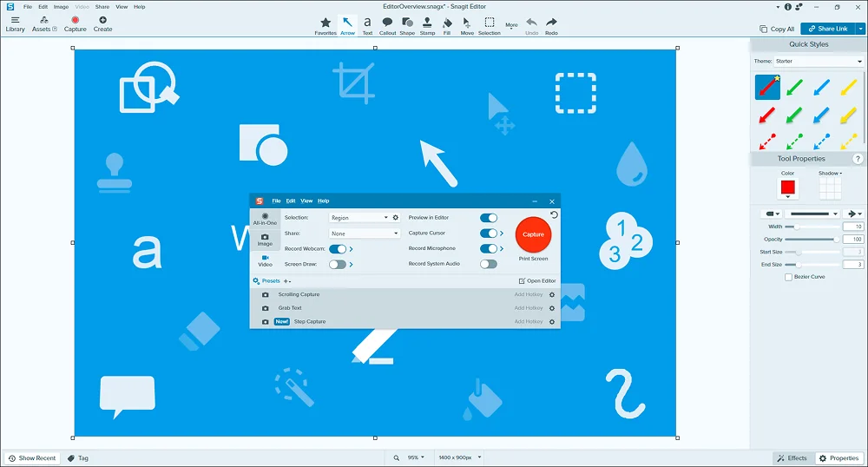Toggle Preview in Editor switch
The height and width of the screenshot is (467, 868).
tap(488, 218)
